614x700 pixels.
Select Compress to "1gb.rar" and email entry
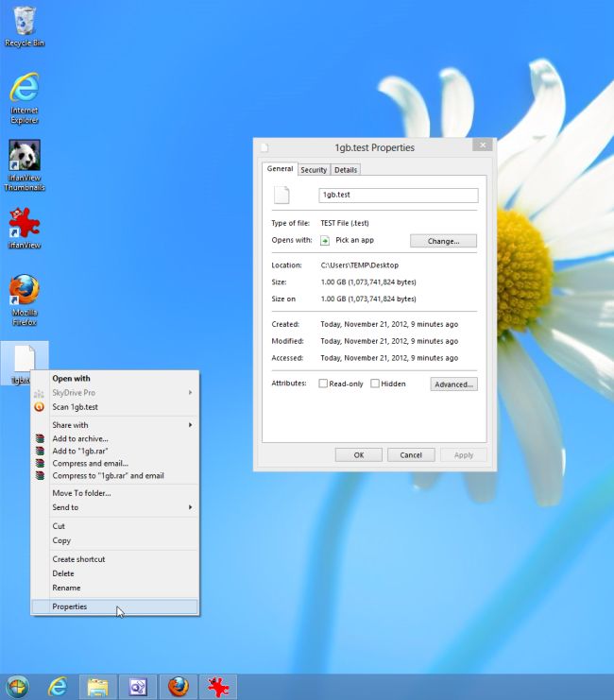pos(114,476)
